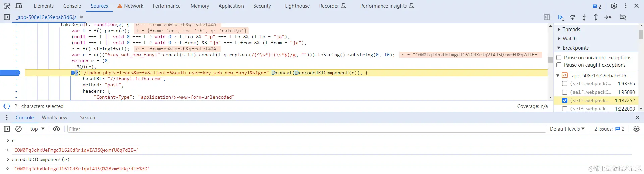644x174 pixels.
Task: Open the Network tab
Action: tap(130, 6)
